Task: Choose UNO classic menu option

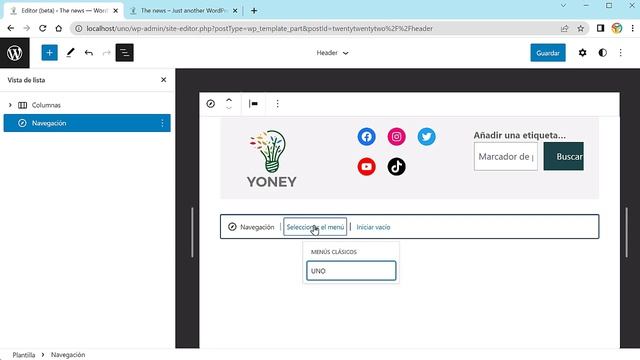Action: 351,271
